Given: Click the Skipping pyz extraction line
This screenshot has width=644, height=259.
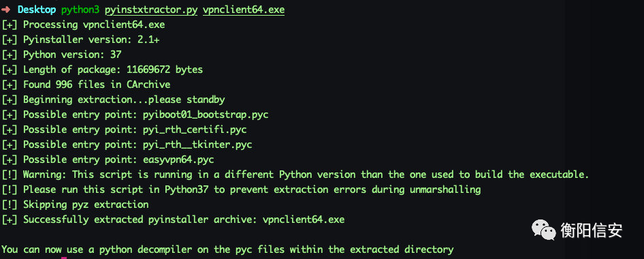Looking at the screenshot, I should 75,204.
